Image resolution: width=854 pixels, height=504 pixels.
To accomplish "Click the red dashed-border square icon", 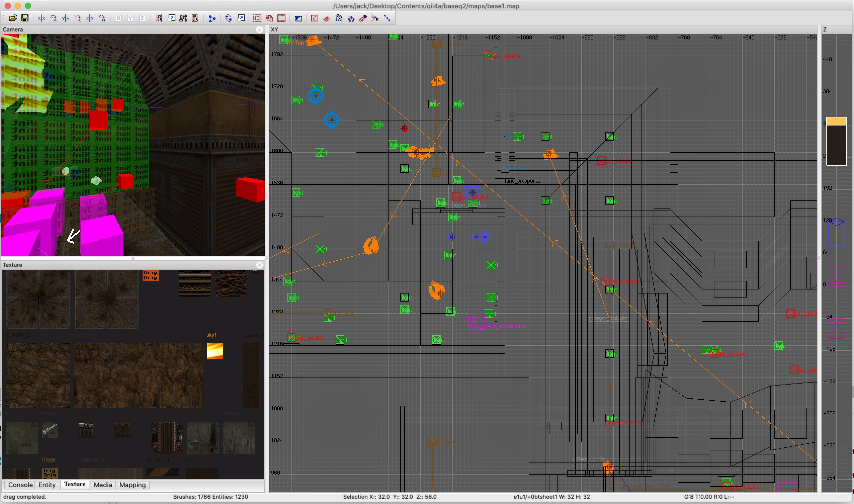I will click(281, 18).
